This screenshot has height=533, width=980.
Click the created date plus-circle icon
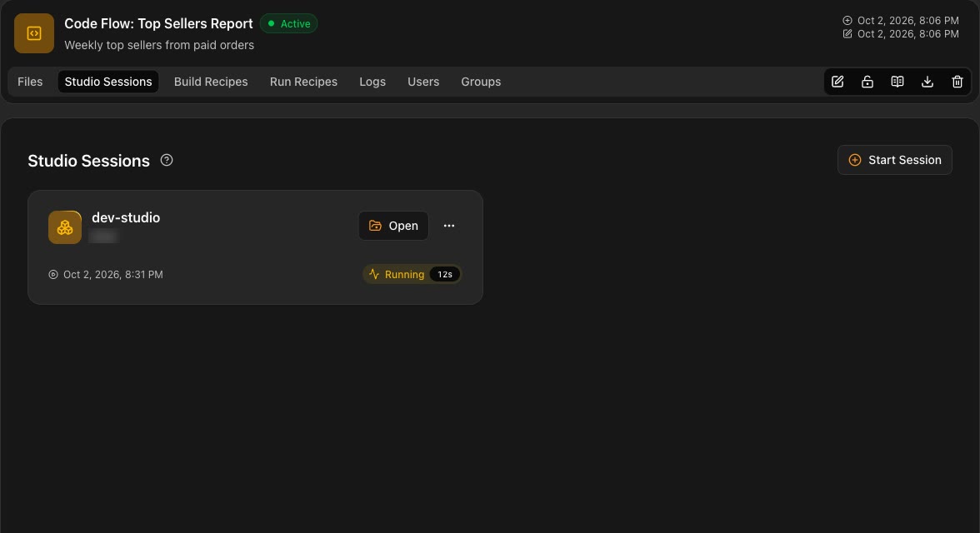[x=847, y=21]
